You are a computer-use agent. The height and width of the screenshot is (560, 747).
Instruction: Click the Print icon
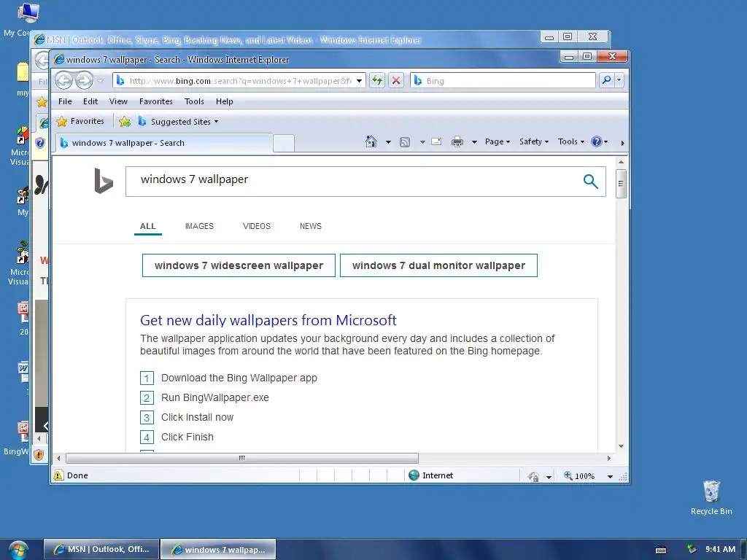[457, 141]
